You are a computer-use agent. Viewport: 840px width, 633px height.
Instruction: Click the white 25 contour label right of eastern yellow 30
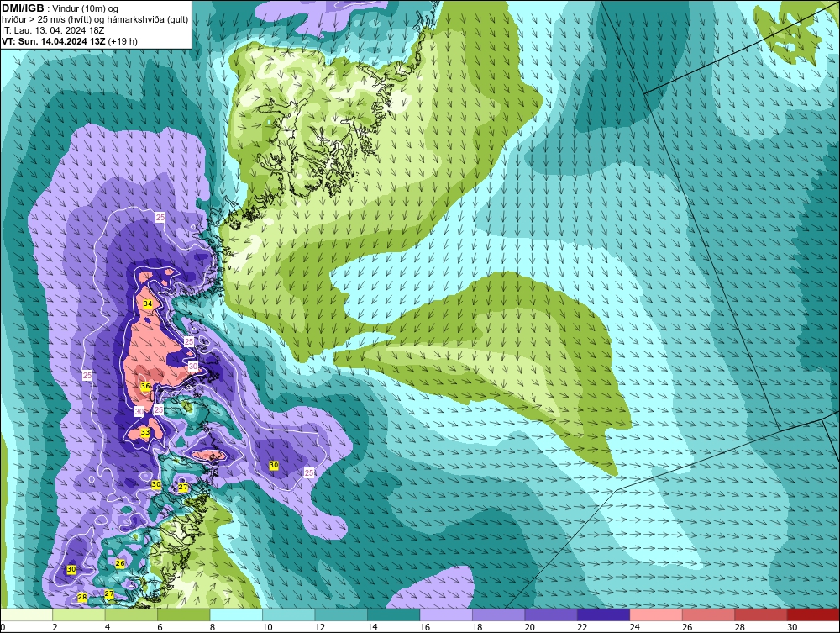pos(309,472)
